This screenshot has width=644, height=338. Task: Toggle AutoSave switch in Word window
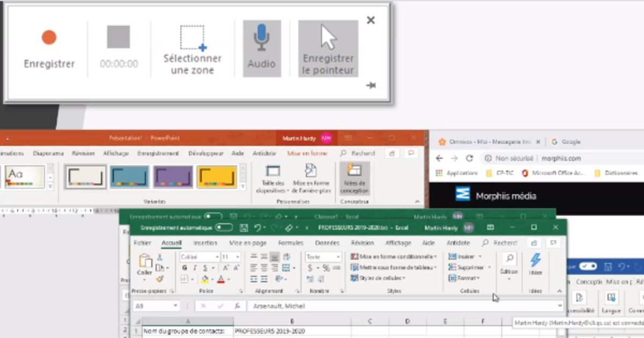pos(588,266)
